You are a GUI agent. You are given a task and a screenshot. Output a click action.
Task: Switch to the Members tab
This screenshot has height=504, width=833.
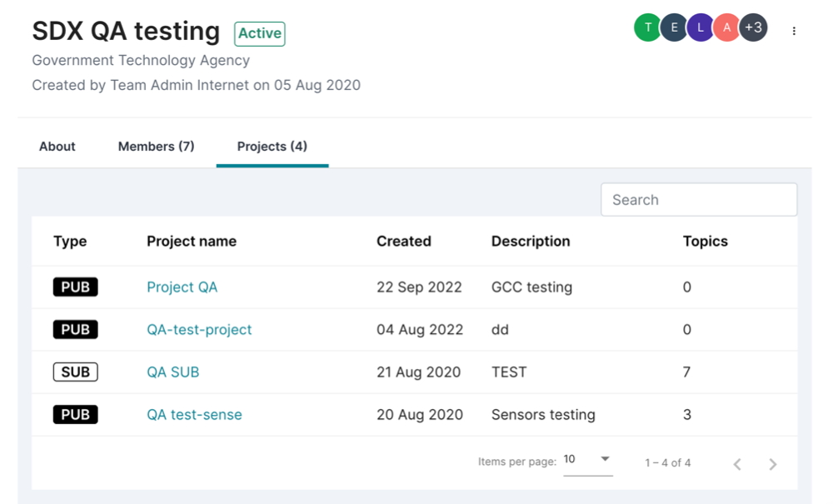click(155, 146)
